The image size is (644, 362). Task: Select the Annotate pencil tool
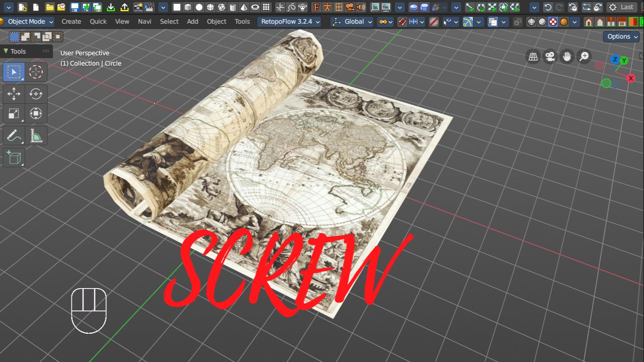(14, 136)
